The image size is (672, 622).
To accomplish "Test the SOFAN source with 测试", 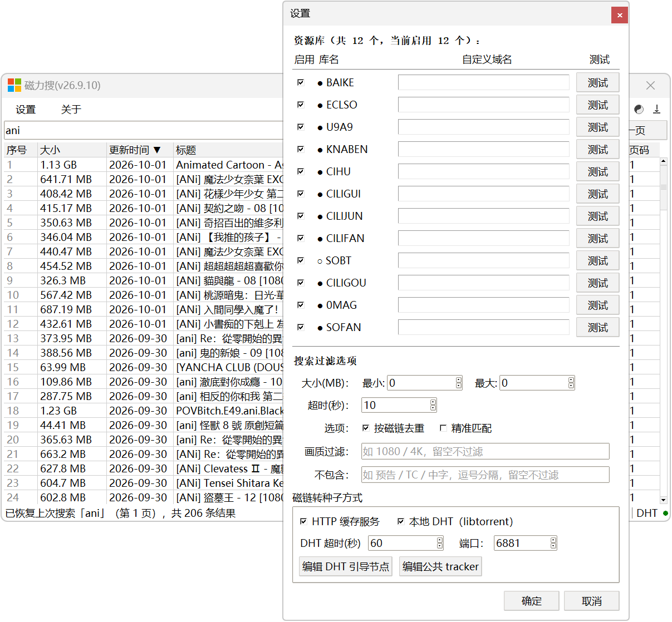I will pyautogui.click(x=598, y=328).
